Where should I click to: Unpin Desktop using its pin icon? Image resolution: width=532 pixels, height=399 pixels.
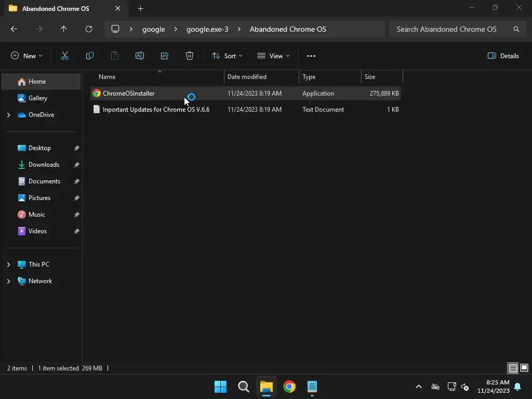pos(77,148)
